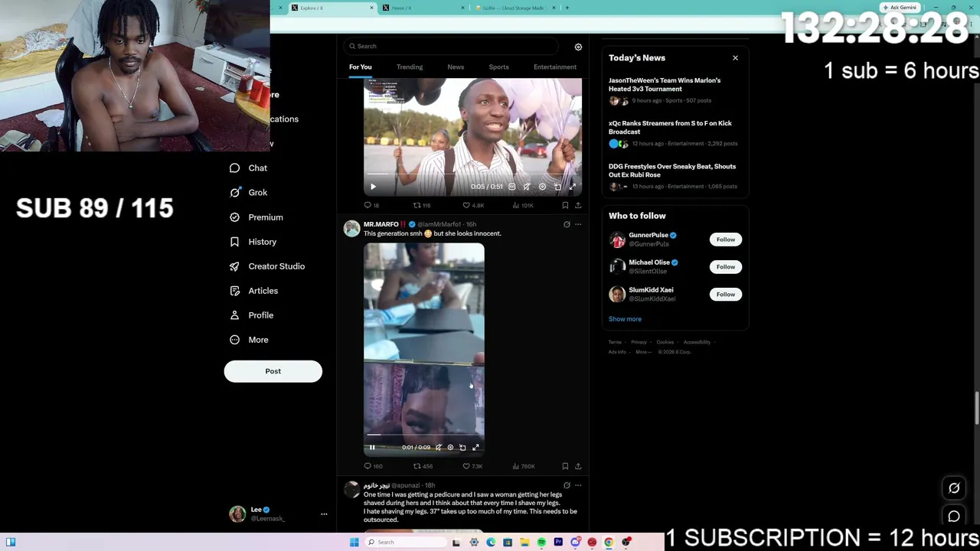980x551 pixels.
Task: Like the balloon video post with 4.8K likes
Action: click(x=466, y=205)
